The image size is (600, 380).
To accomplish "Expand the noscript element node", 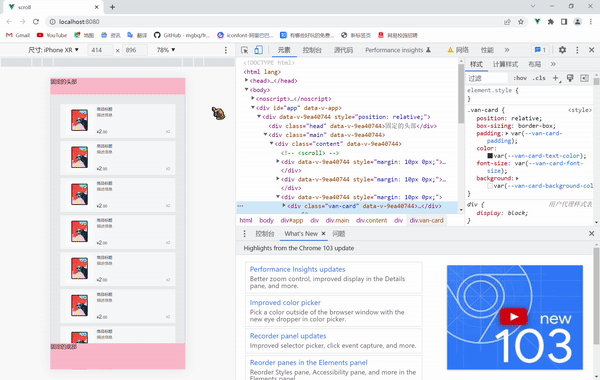I will click(x=253, y=98).
